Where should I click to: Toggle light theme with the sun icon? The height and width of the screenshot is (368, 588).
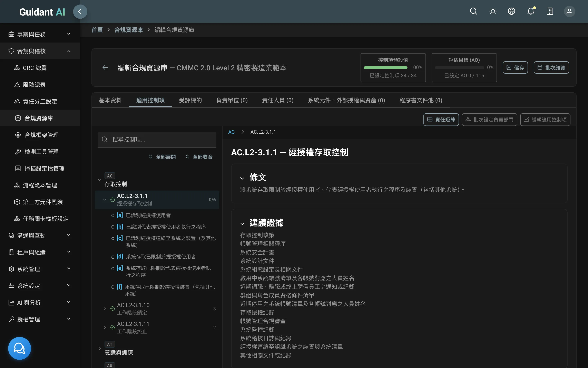(x=493, y=11)
